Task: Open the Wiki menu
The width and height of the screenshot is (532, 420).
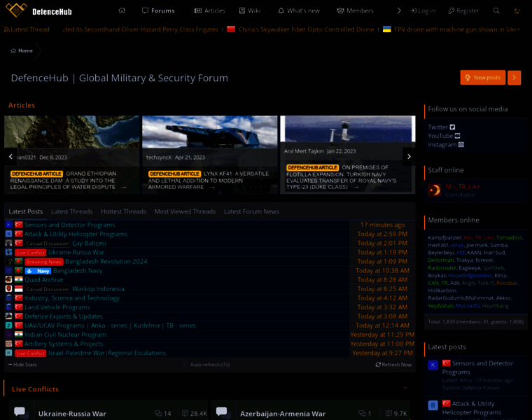Action: click(249, 10)
